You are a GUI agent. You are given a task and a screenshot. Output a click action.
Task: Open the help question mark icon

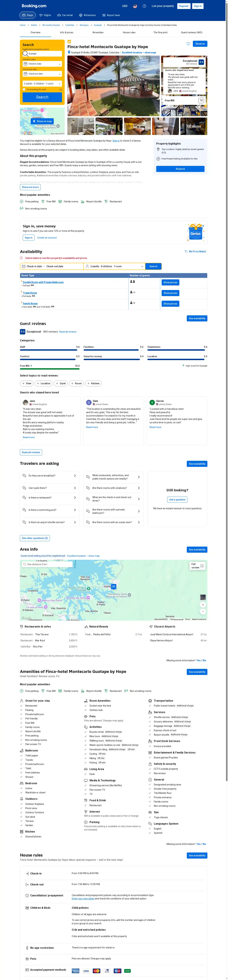coord(144,6)
